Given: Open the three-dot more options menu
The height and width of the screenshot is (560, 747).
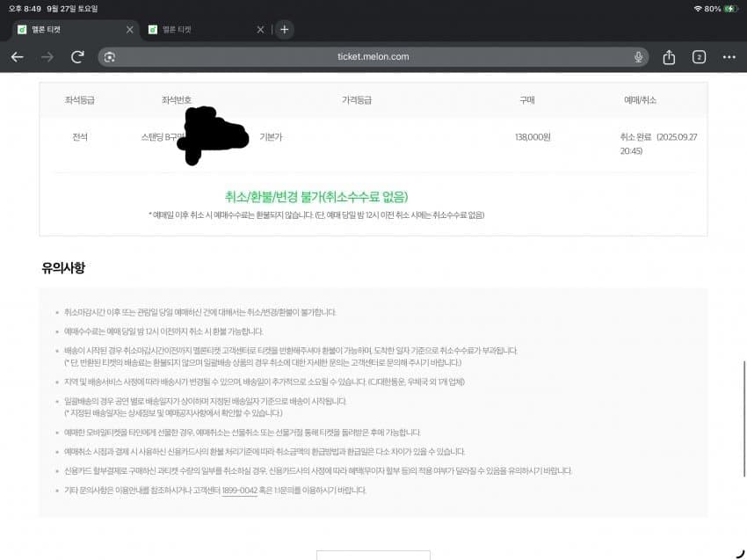Looking at the screenshot, I should tap(729, 56).
